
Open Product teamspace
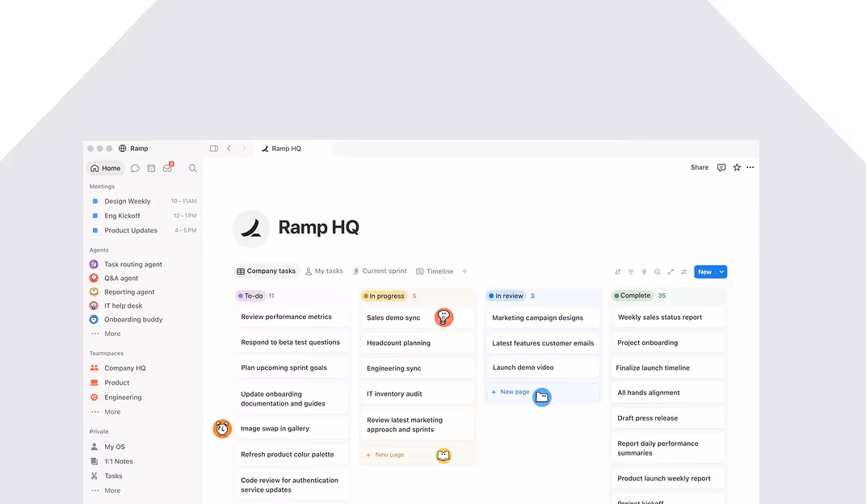pyautogui.click(x=116, y=383)
